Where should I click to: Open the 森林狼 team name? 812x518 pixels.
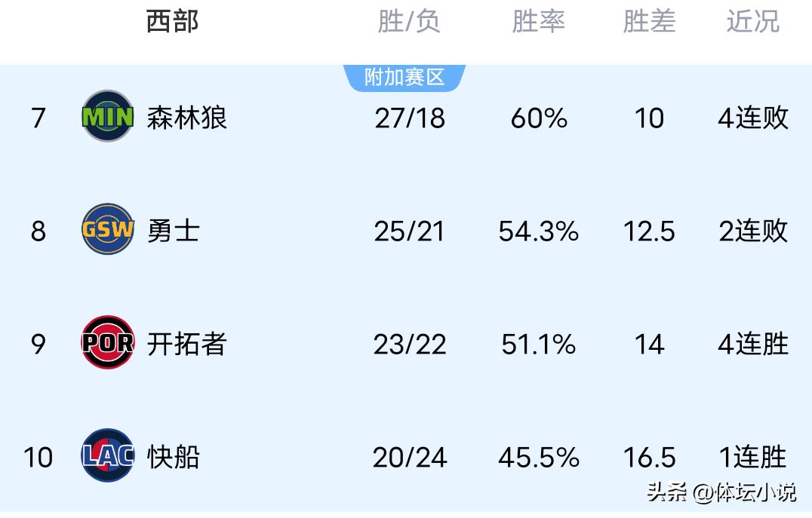(187, 118)
